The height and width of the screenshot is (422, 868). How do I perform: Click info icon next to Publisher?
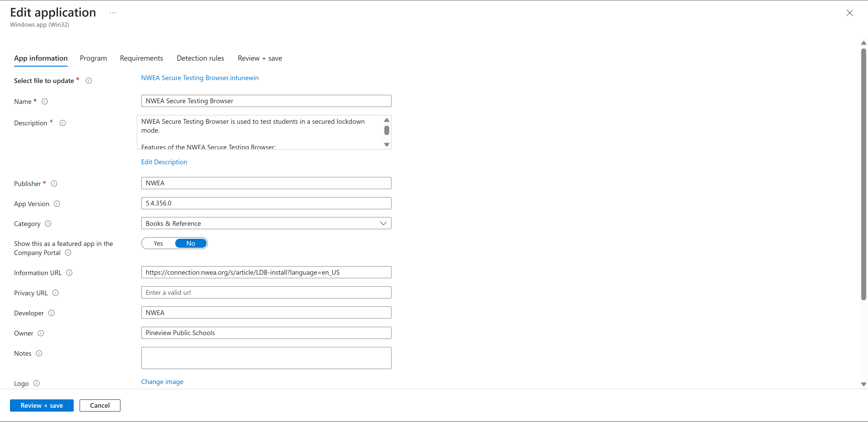54,183
